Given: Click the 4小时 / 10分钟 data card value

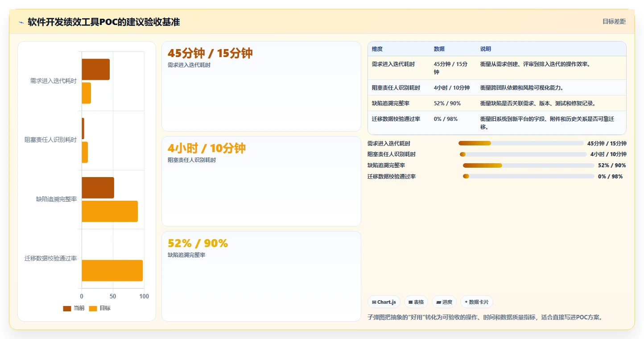Looking at the screenshot, I should click(x=206, y=148).
